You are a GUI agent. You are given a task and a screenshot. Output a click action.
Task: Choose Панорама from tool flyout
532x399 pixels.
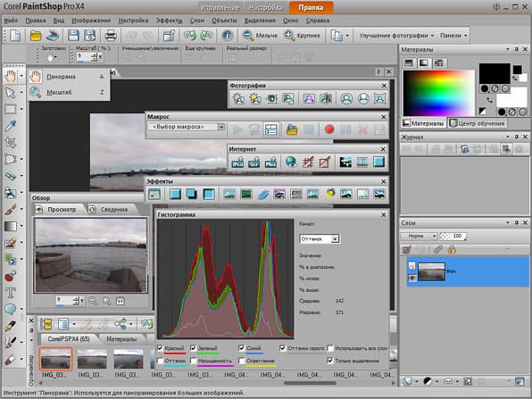coord(69,77)
